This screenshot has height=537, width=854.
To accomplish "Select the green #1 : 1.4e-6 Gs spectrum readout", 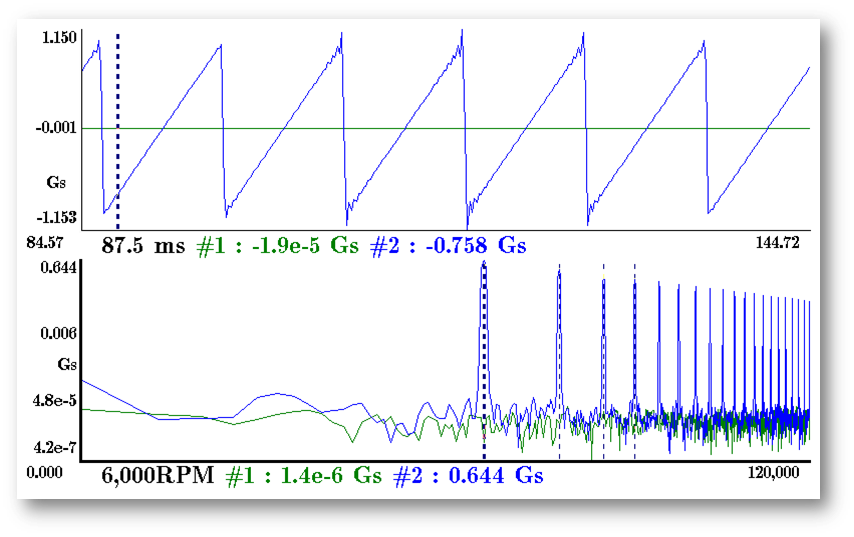I will [x=304, y=476].
